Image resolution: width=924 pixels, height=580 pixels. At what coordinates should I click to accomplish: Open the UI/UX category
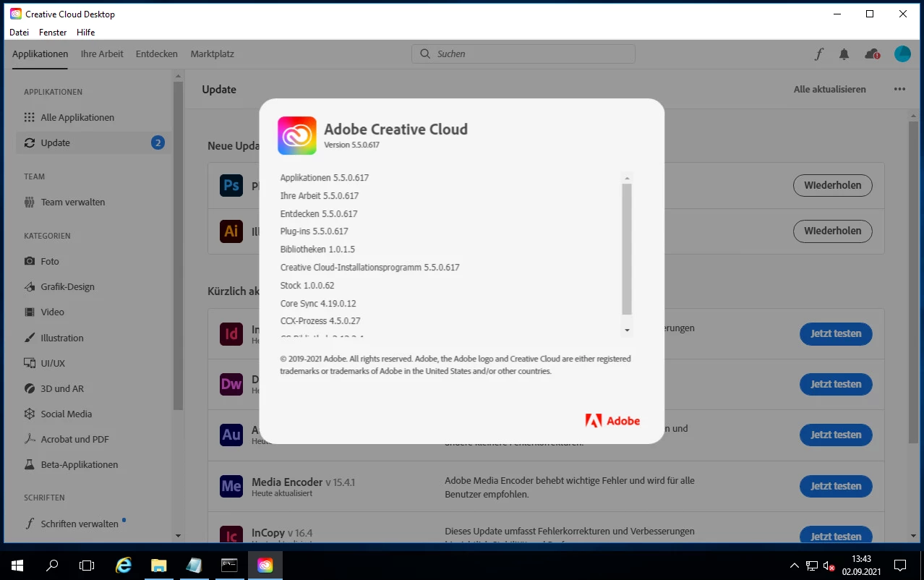point(93,363)
